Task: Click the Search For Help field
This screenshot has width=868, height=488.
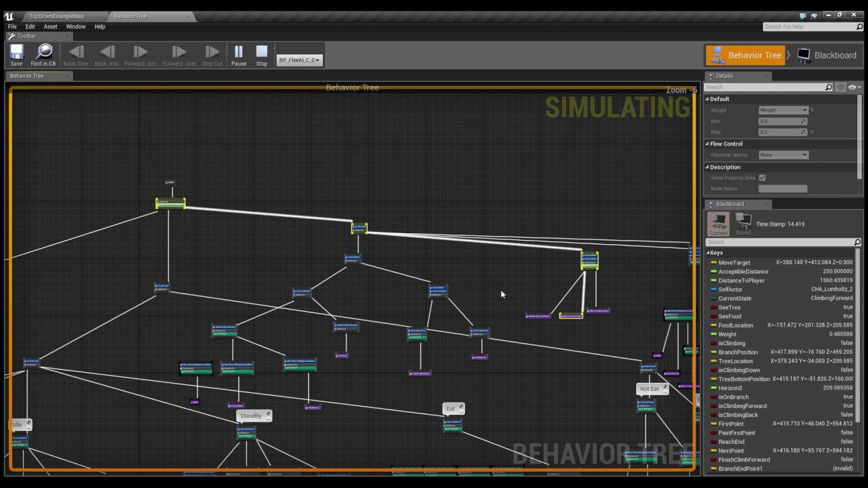Action: point(812,26)
